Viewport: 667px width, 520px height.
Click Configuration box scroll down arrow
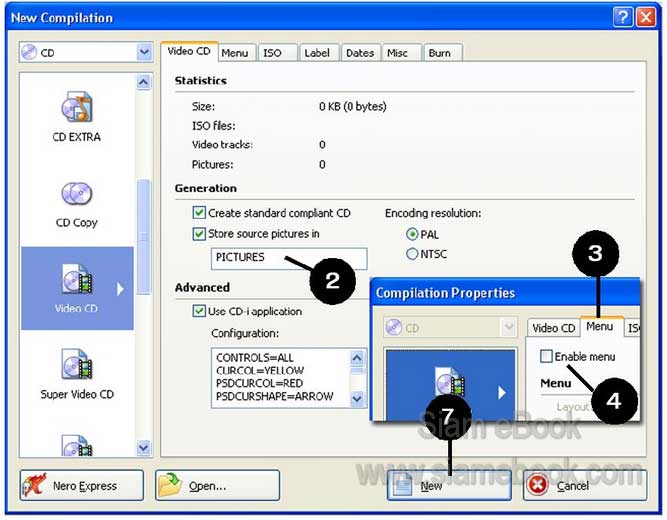click(x=357, y=399)
